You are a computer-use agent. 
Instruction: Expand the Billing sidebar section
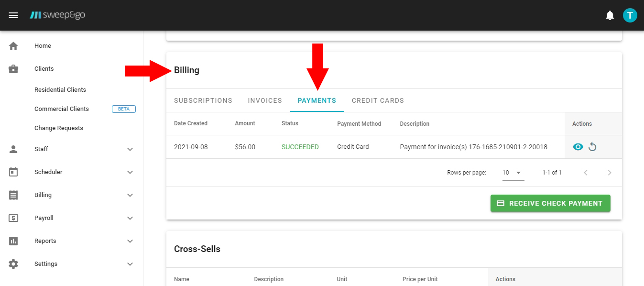pos(130,195)
